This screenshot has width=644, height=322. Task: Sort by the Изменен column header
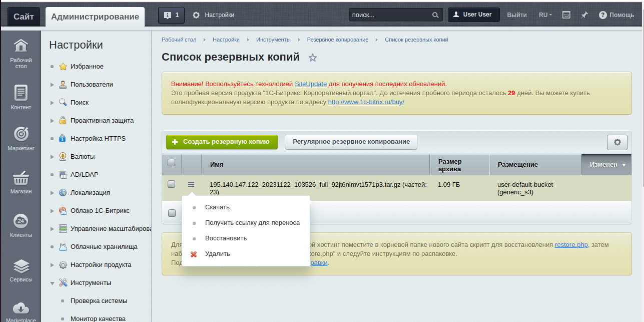606,164
